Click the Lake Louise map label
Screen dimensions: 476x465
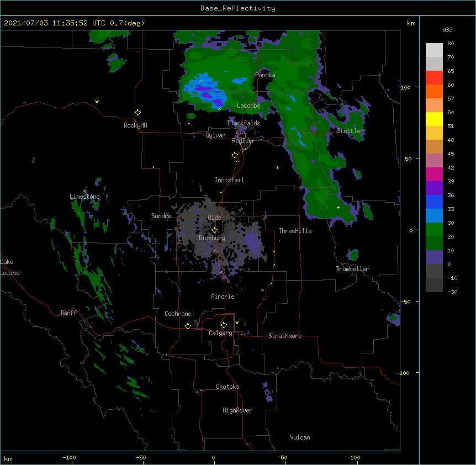[x=10, y=267]
